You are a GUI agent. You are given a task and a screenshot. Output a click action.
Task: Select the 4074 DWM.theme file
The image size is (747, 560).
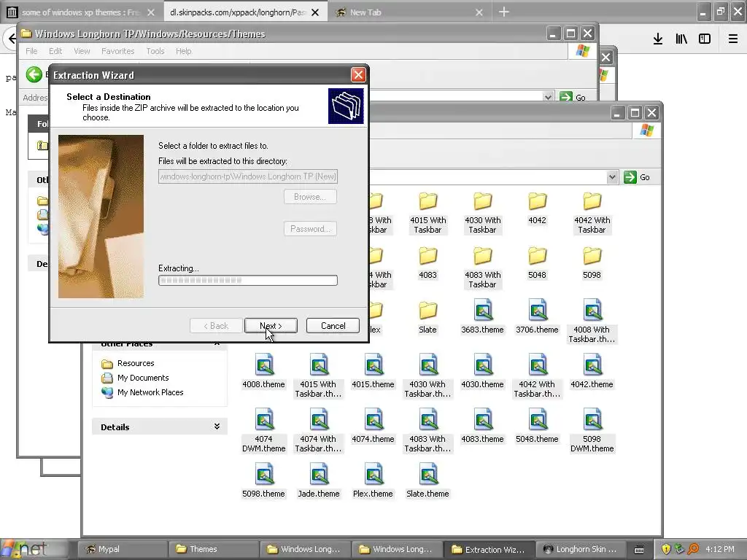tap(263, 431)
